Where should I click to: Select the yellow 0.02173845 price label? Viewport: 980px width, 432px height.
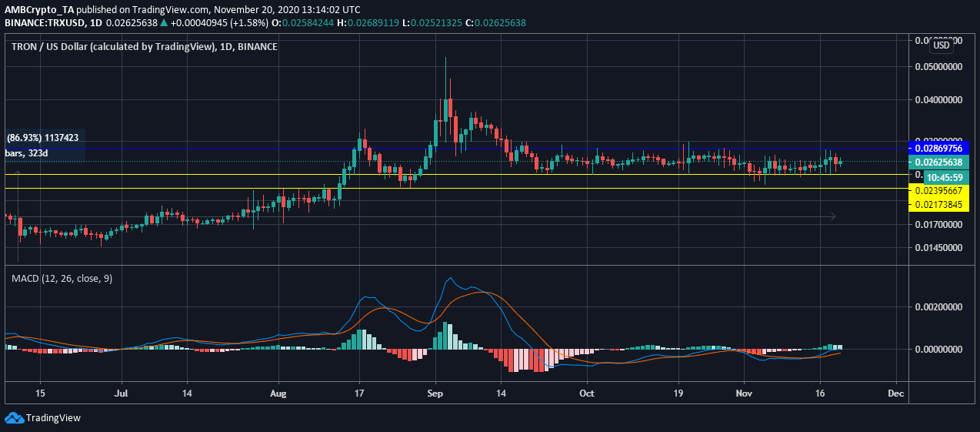[935, 204]
